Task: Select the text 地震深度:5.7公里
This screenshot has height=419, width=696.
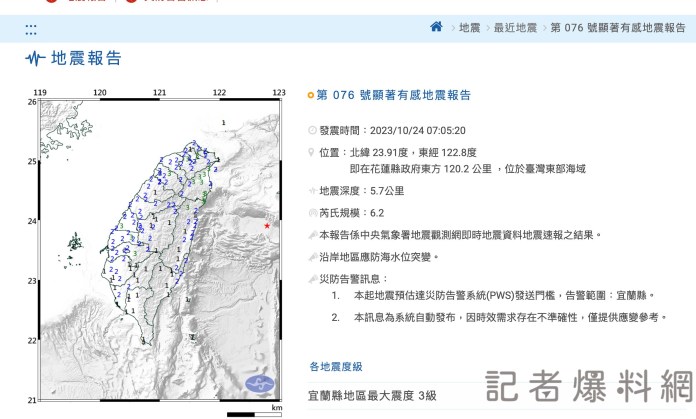Action: coord(362,191)
